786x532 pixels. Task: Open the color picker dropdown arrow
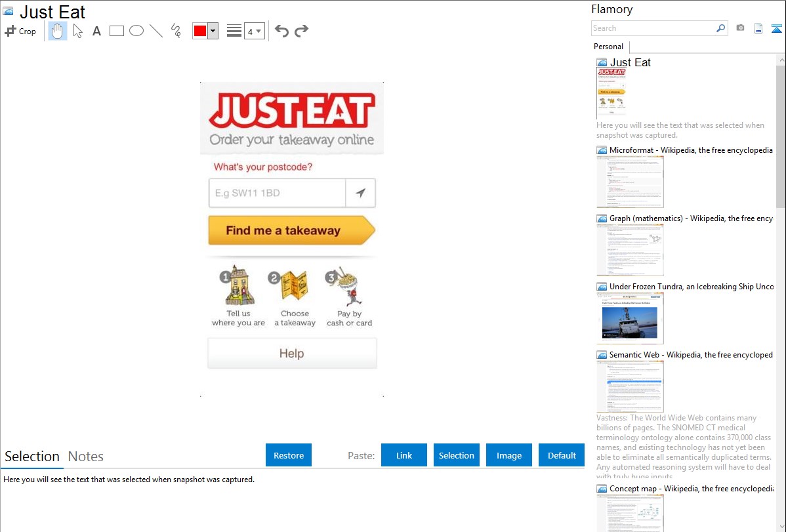213,31
